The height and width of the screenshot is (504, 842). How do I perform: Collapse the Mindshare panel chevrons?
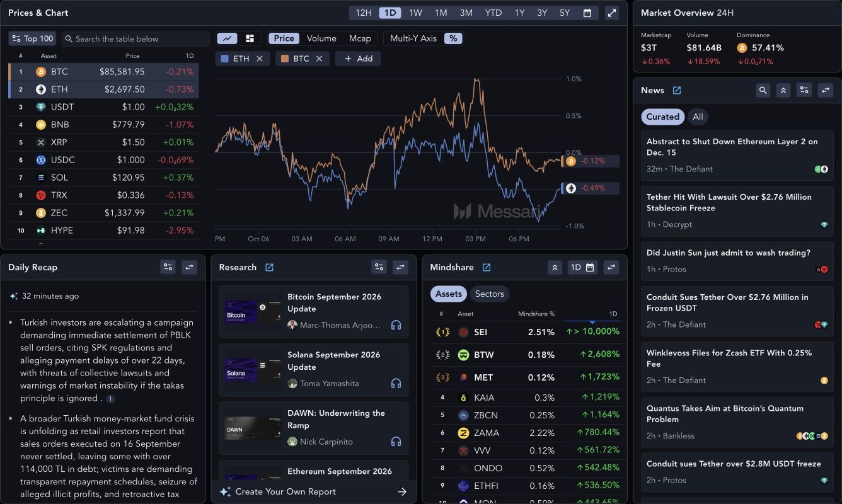[555, 267]
